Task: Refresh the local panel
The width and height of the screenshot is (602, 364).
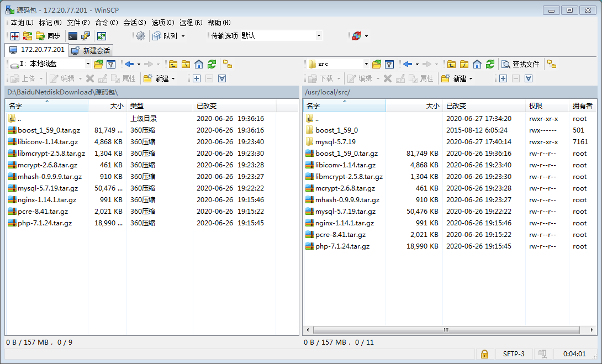Action: (x=212, y=64)
